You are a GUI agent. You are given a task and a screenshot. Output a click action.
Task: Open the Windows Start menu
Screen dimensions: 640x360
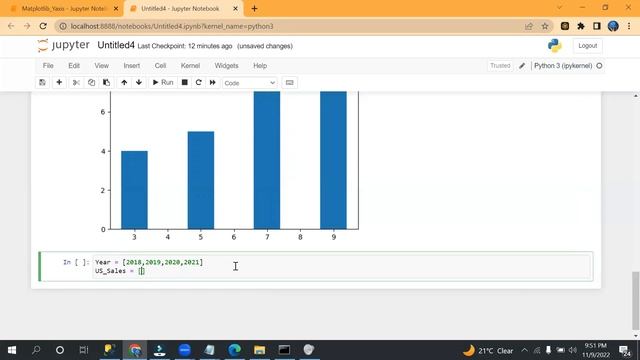[x=12, y=350]
